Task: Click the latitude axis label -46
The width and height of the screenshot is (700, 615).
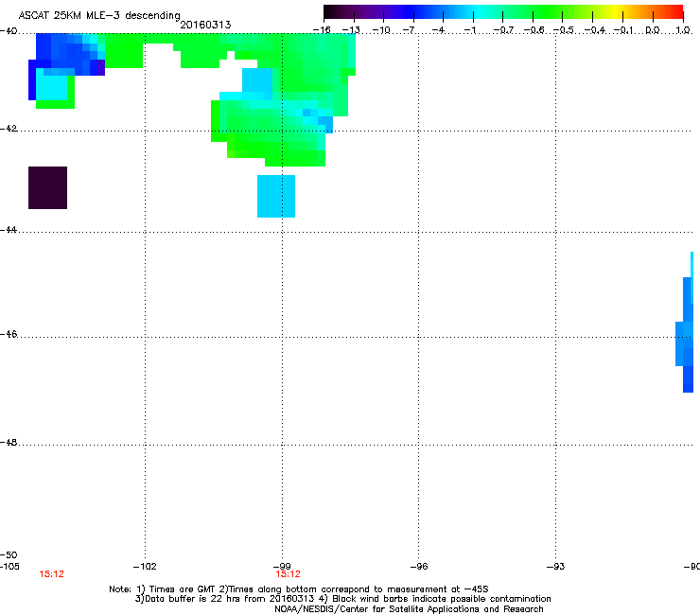Action: pos(9,334)
